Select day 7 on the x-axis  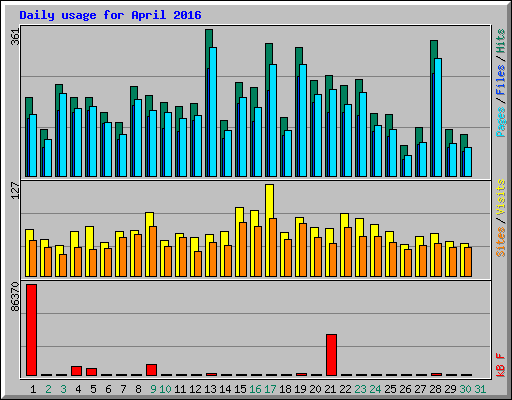123,389
